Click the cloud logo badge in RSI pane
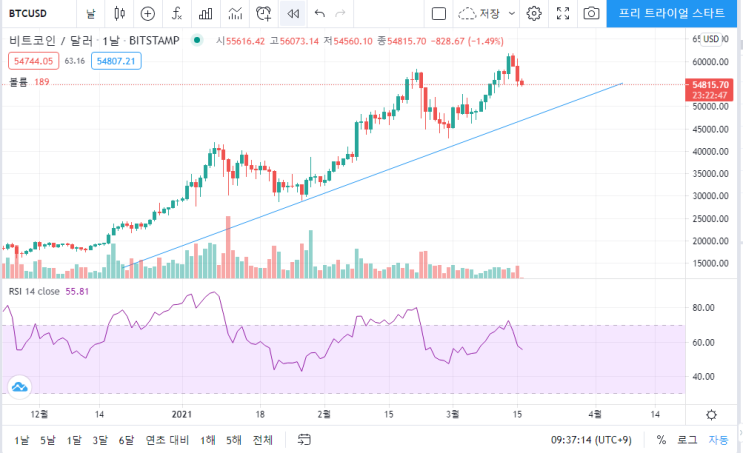Image resolution: width=743 pixels, height=453 pixels. 19,387
